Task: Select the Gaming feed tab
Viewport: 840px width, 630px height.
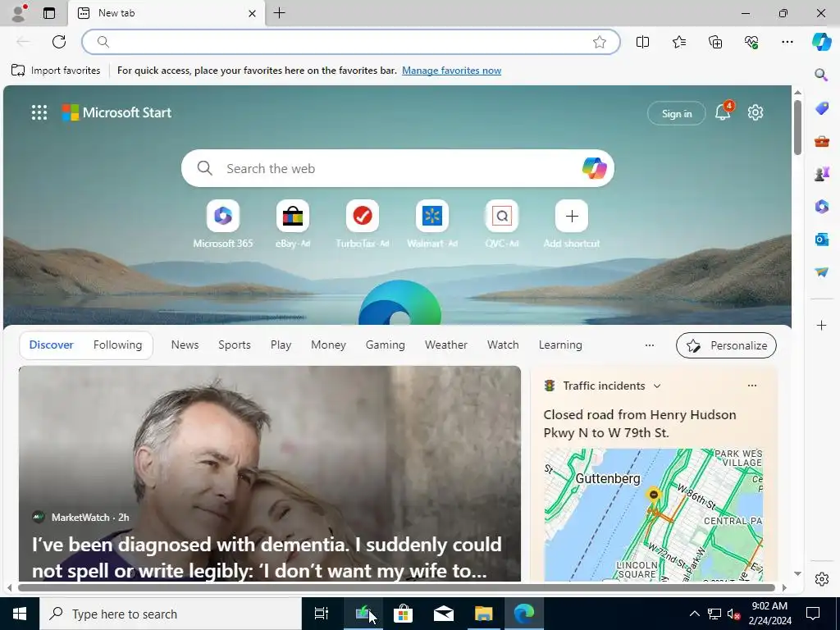Action: (x=386, y=345)
